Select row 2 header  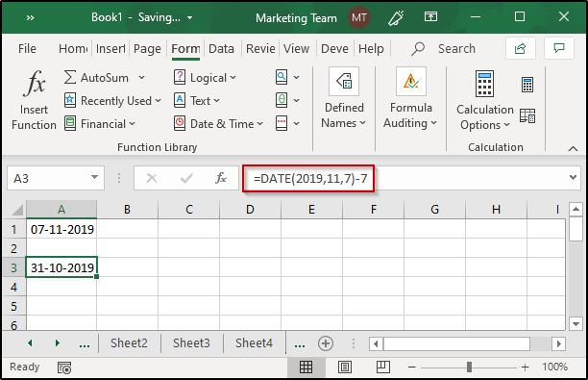coord(13,248)
